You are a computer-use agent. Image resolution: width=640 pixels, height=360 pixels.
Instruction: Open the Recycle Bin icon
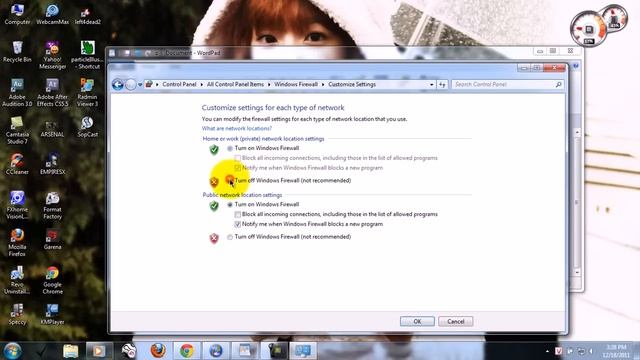coord(17,51)
